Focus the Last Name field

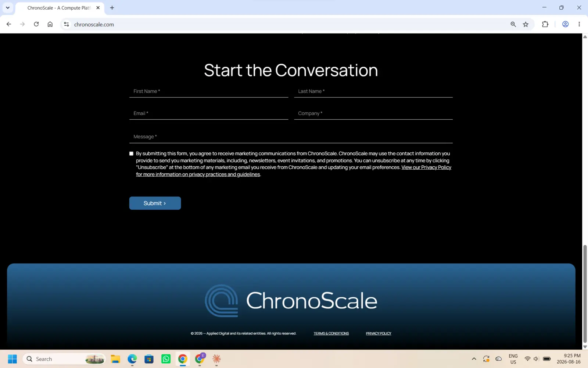373,91
